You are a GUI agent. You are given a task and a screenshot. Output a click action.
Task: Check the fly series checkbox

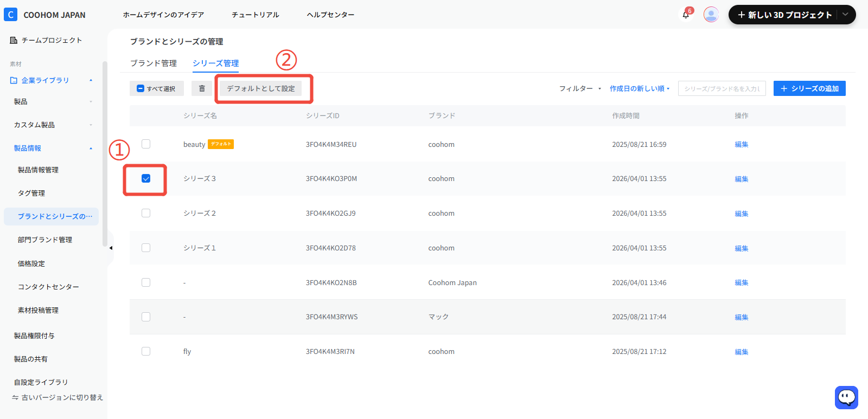(x=146, y=351)
